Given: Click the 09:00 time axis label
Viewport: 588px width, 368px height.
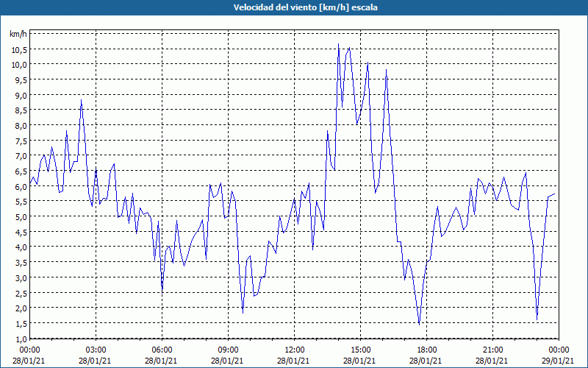Looking at the screenshot, I should tap(229, 350).
